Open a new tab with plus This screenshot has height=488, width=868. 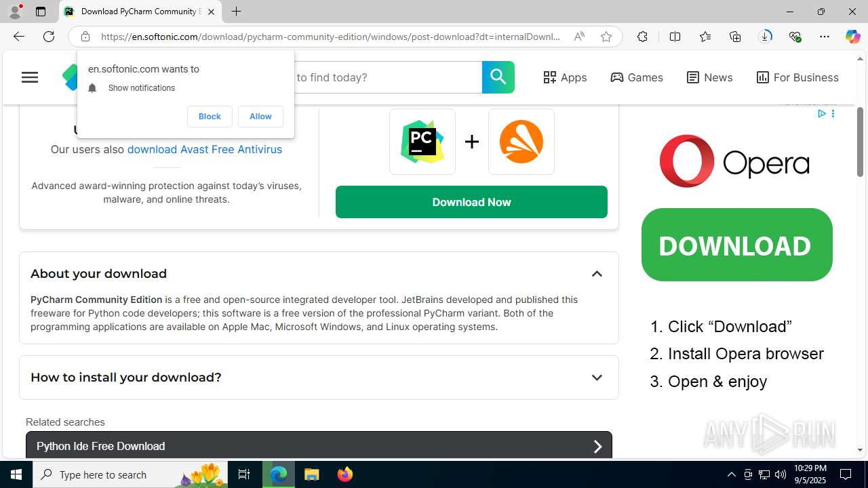[236, 12]
